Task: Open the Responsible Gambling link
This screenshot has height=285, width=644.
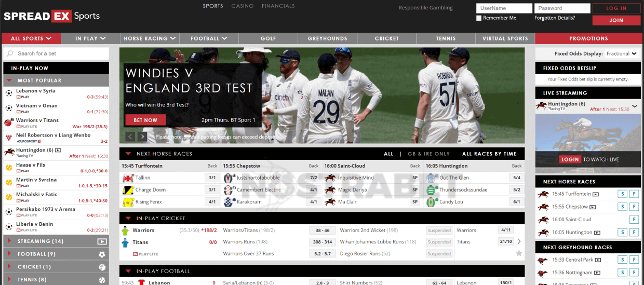Action: (426, 8)
